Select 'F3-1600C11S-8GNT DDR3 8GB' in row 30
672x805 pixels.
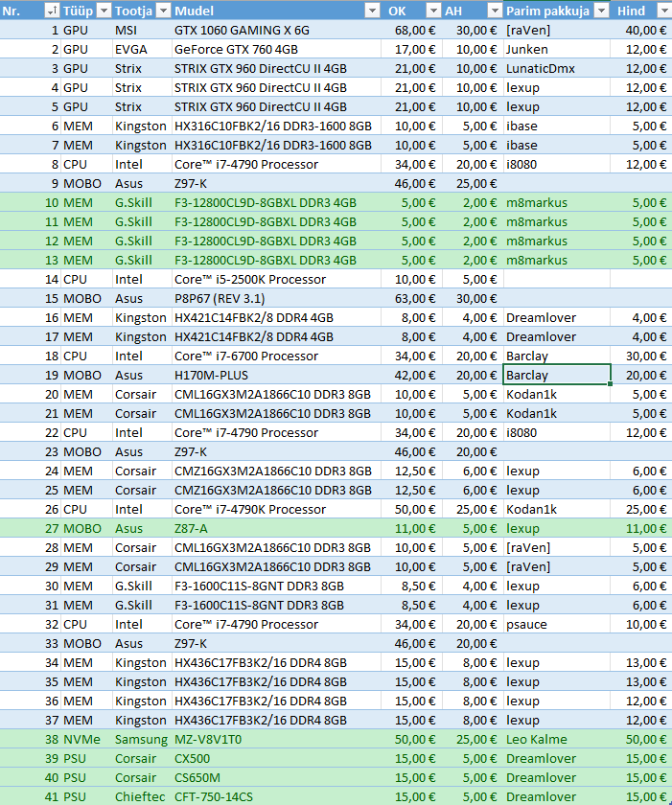276,586
